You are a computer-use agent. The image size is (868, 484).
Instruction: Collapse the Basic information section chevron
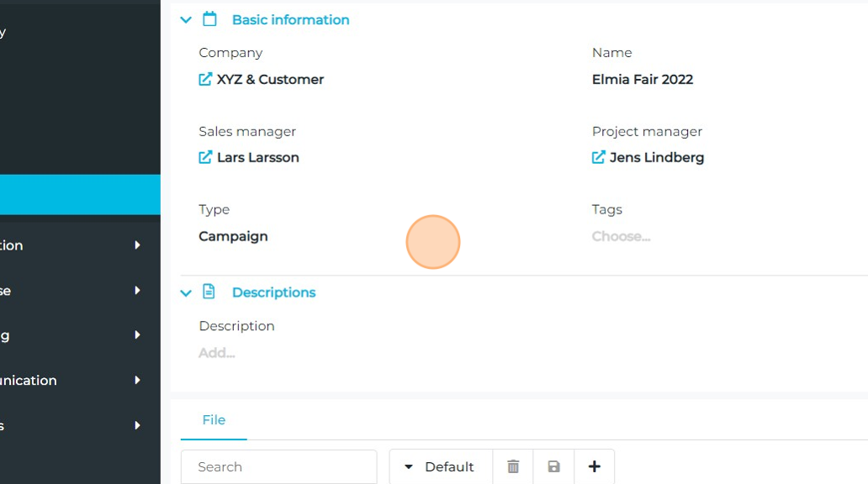pos(186,20)
